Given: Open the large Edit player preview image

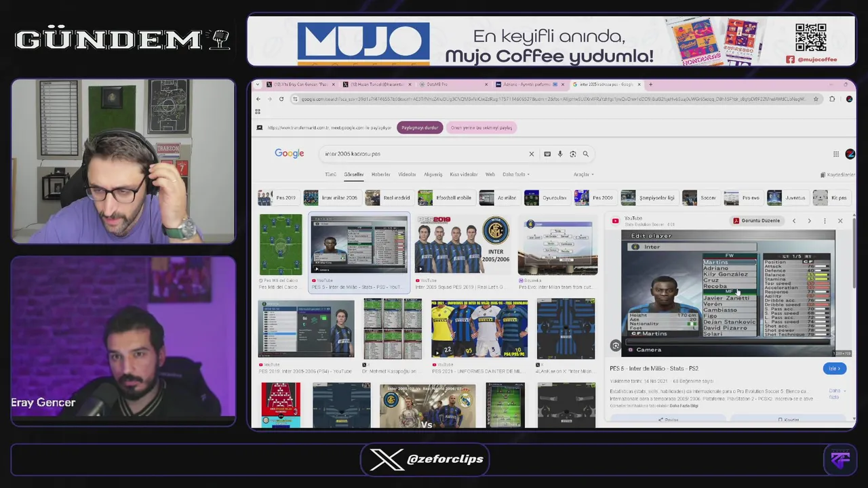Looking at the screenshot, I should (x=728, y=293).
